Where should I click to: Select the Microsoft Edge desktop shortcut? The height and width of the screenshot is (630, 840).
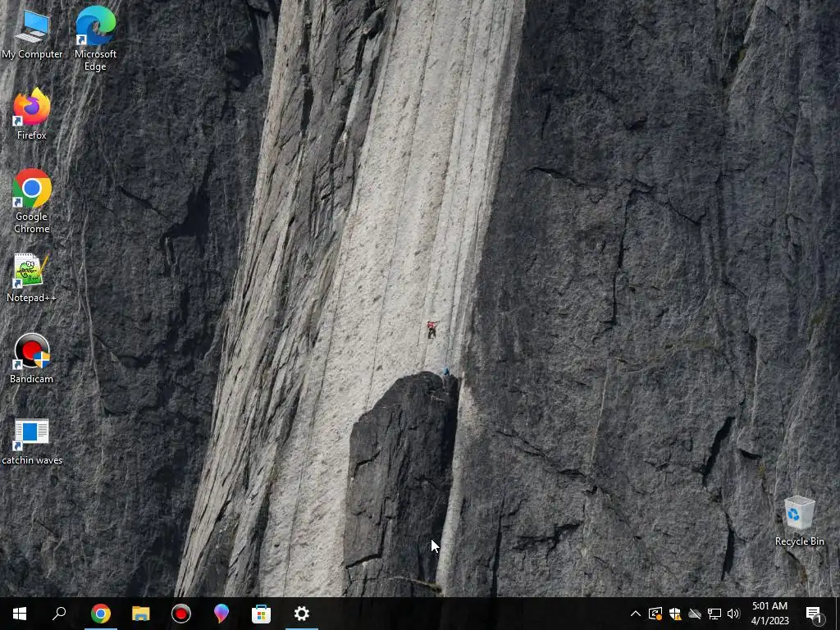pos(95,39)
